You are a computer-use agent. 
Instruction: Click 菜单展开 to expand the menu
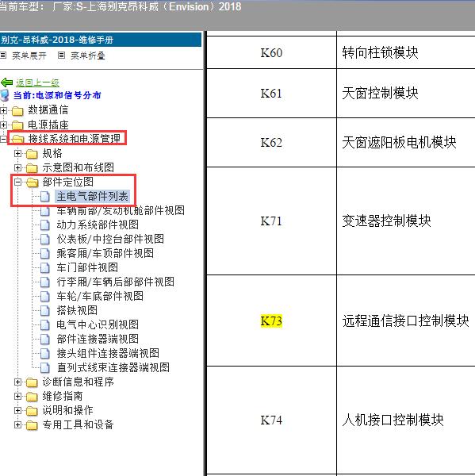click(x=29, y=56)
